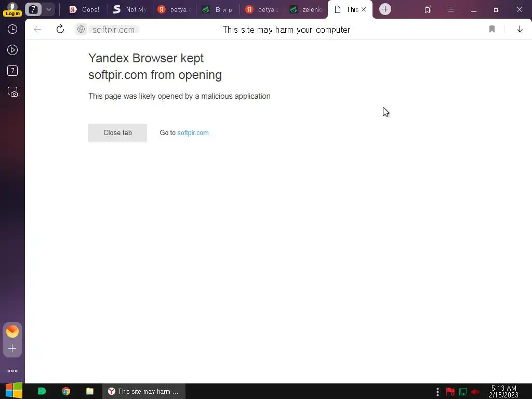This screenshot has width=532, height=399.
Task: Open the screenshot tool icon in sidebar
Action: click(x=12, y=92)
